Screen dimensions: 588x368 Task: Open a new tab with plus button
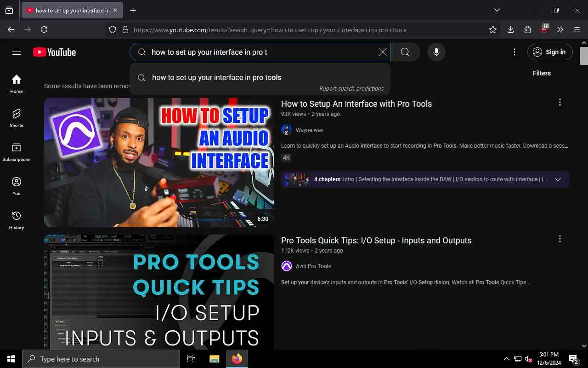pos(133,10)
